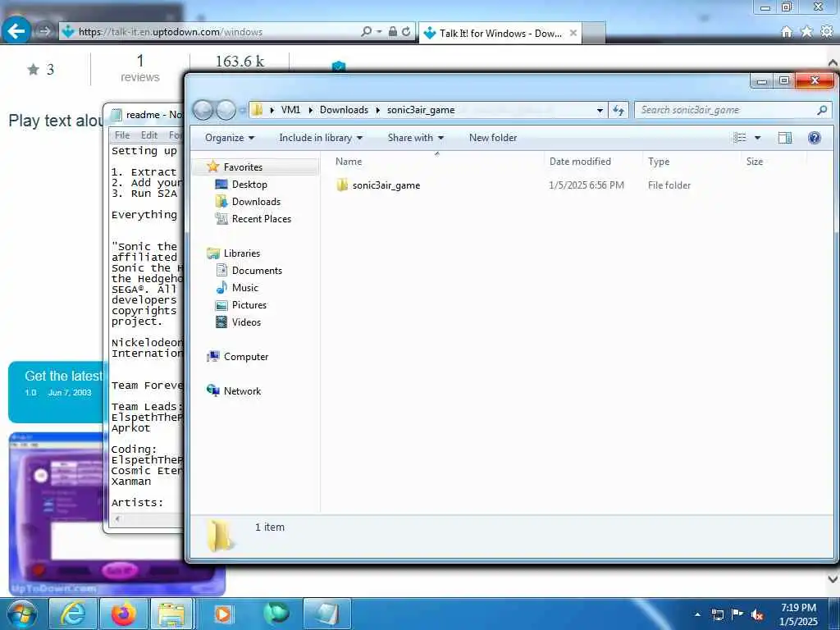Open the Windows Start button
840x630 pixels.
pos(22,614)
